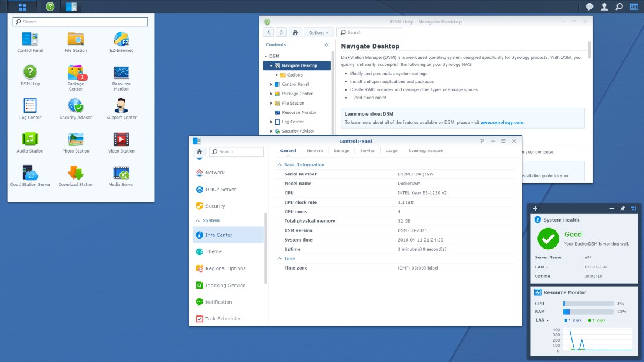Open DSM Help icon in main menu

point(30,75)
